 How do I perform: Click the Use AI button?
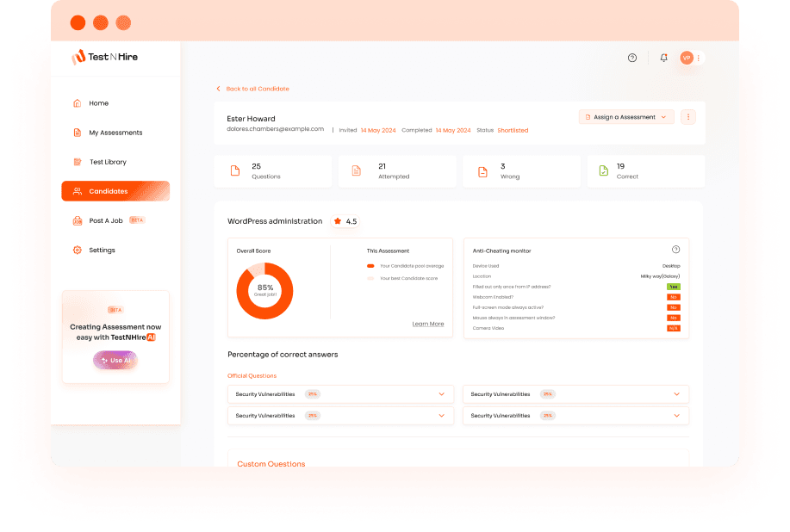tap(115, 361)
